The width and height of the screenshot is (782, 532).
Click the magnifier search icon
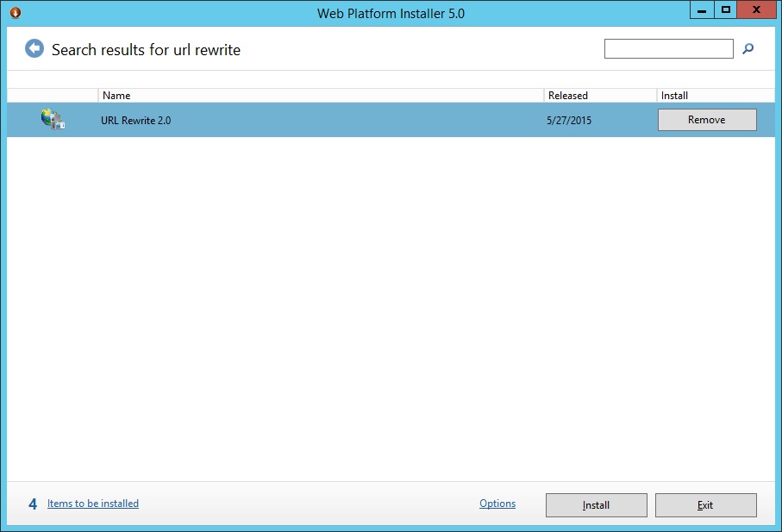click(748, 49)
